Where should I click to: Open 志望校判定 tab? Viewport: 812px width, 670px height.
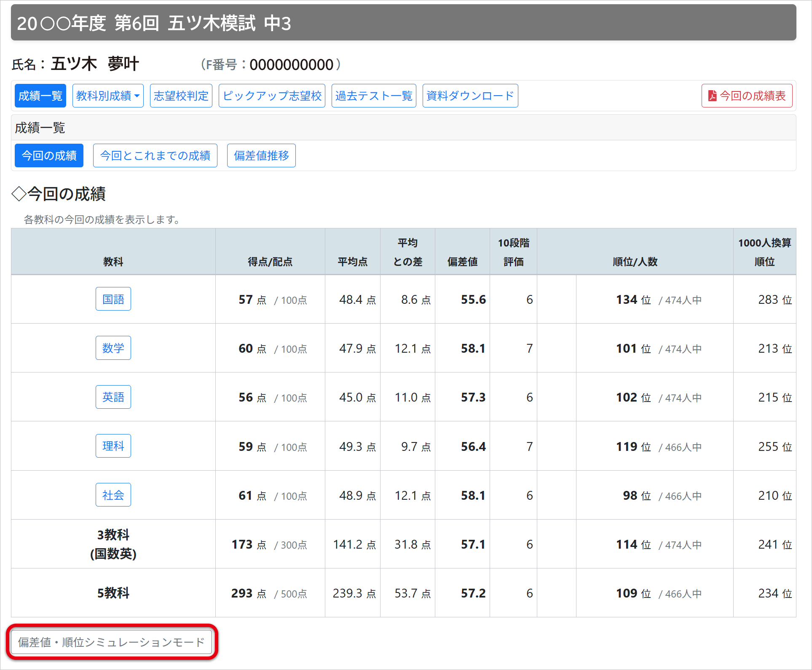[x=181, y=96]
